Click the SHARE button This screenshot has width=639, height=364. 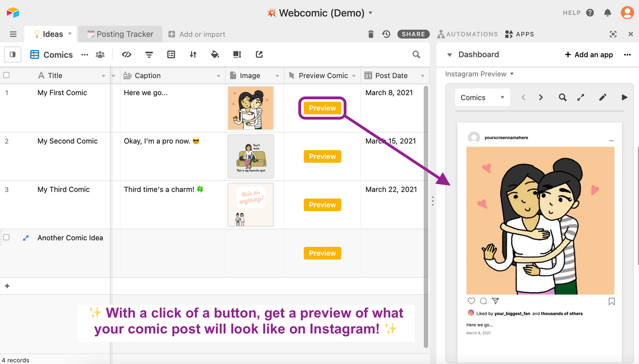click(x=413, y=34)
